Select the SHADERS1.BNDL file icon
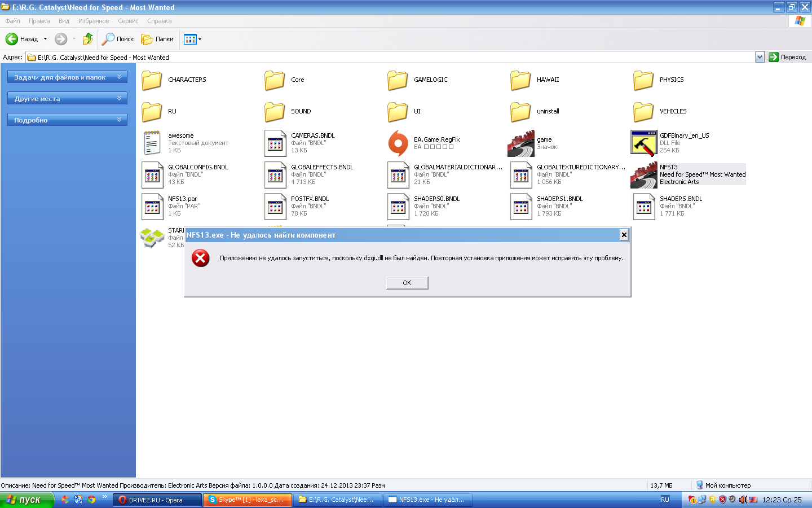The image size is (812, 508). pos(521,207)
